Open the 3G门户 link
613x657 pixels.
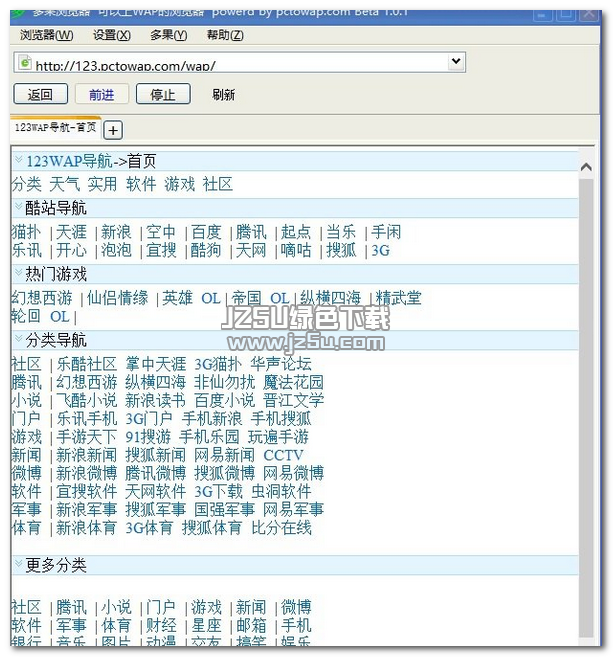pos(149,419)
